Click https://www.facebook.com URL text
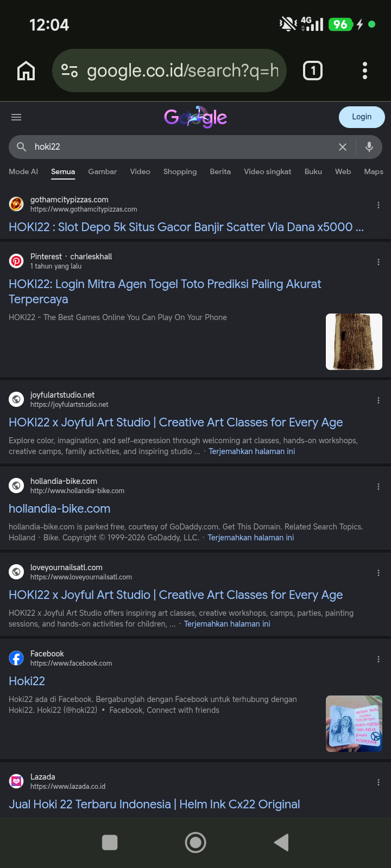 pos(71,663)
